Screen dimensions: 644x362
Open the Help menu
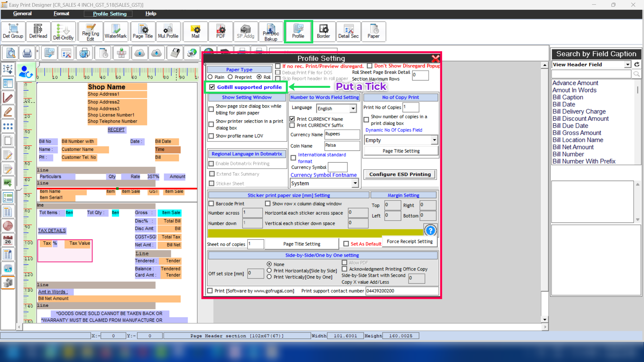[151, 14]
